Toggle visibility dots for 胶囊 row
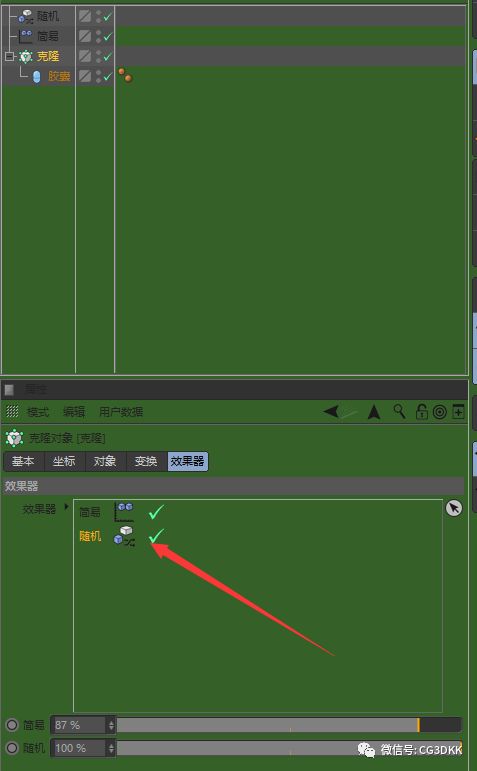The width and height of the screenshot is (477, 771). click(x=98, y=76)
